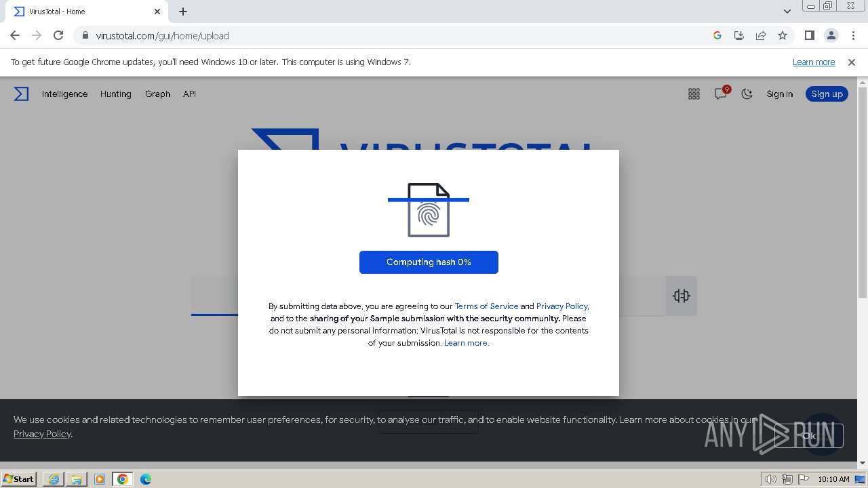Screen dimensions: 868x488
Task: Open the Chrome three-dot menu
Action: [852, 35]
